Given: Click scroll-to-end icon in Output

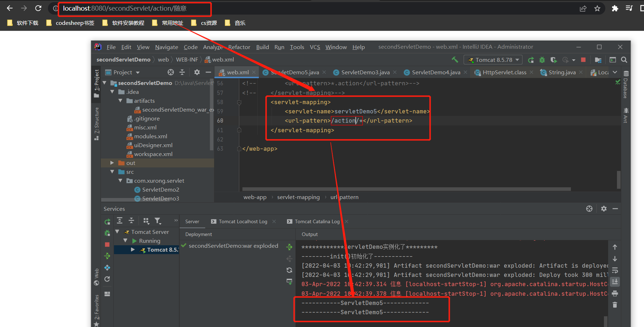Looking at the screenshot, I should pos(615,282).
